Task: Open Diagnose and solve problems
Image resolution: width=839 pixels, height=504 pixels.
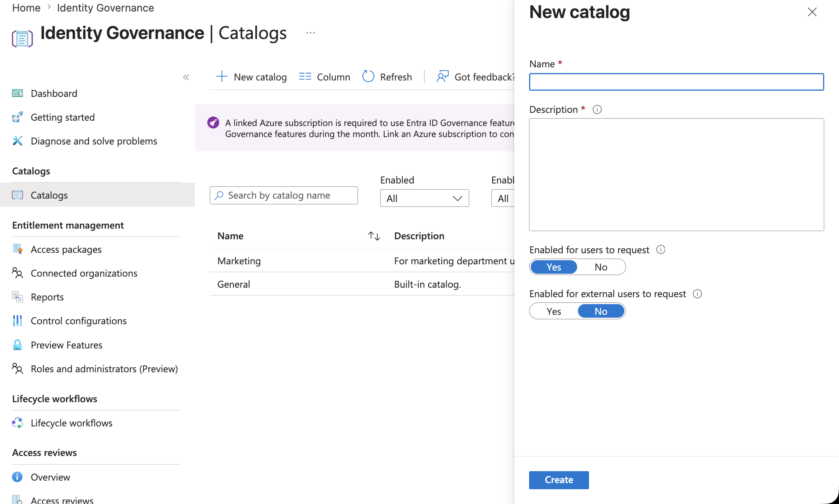Action: [x=94, y=141]
